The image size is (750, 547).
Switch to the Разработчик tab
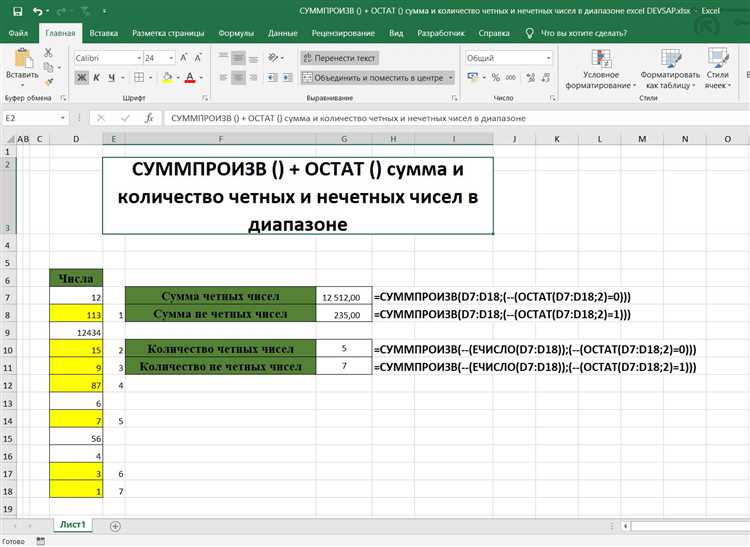(441, 33)
